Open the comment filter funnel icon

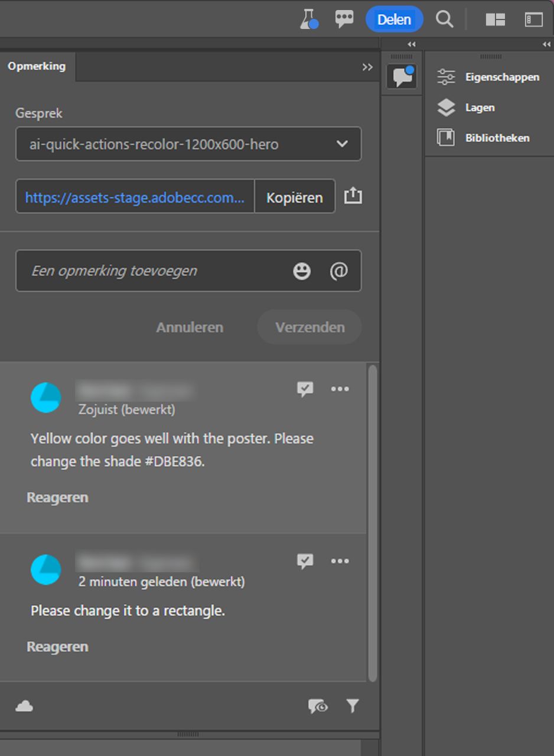point(353,705)
